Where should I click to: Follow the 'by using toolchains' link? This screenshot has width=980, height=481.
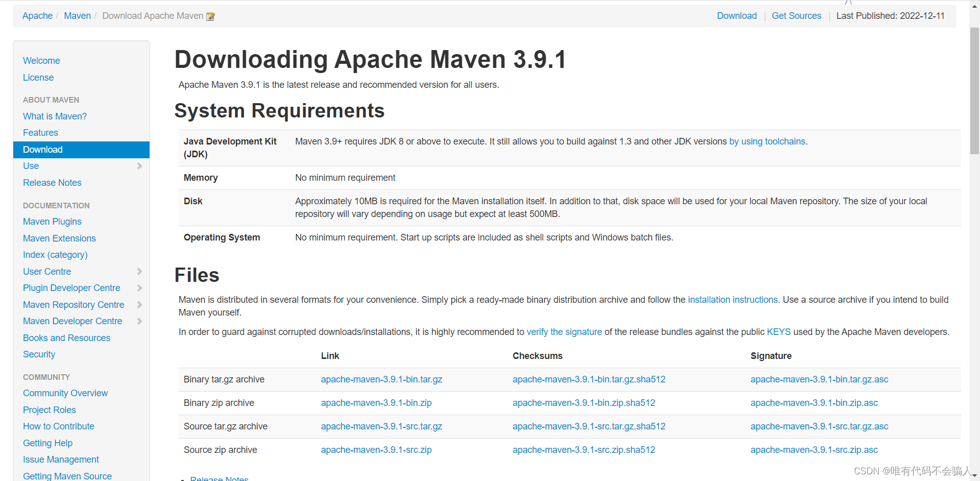click(767, 141)
